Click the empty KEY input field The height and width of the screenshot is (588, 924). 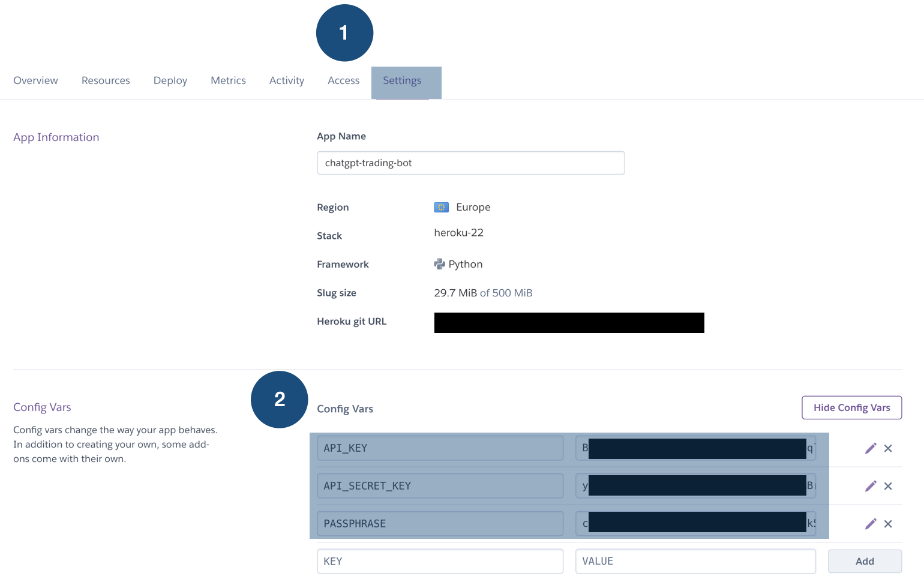[x=440, y=561]
